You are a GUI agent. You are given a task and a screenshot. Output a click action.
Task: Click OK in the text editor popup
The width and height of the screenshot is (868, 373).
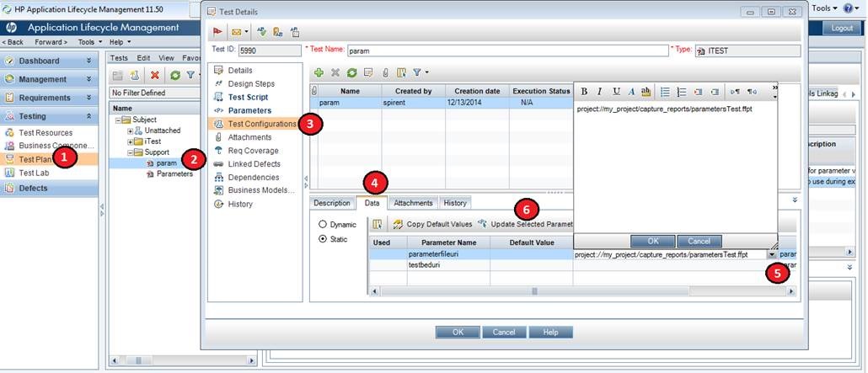point(651,241)
